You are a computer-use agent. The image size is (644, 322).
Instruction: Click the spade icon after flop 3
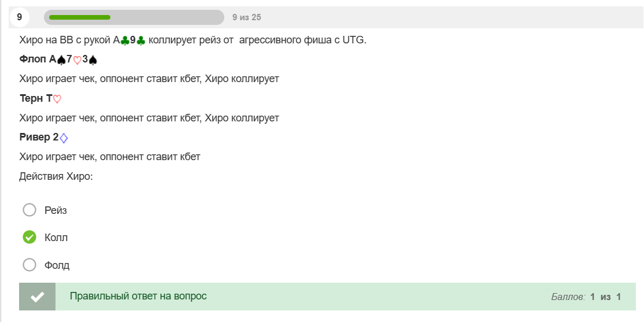93,60
